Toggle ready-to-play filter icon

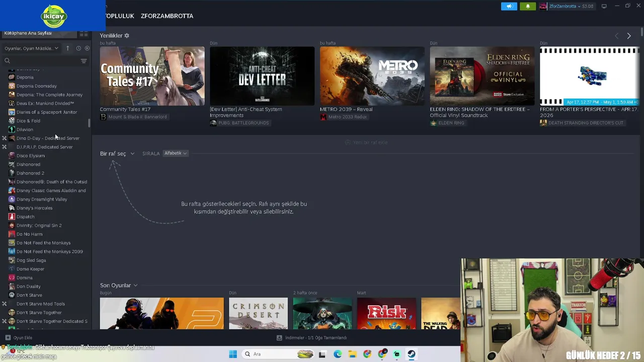tap(87, 48)
